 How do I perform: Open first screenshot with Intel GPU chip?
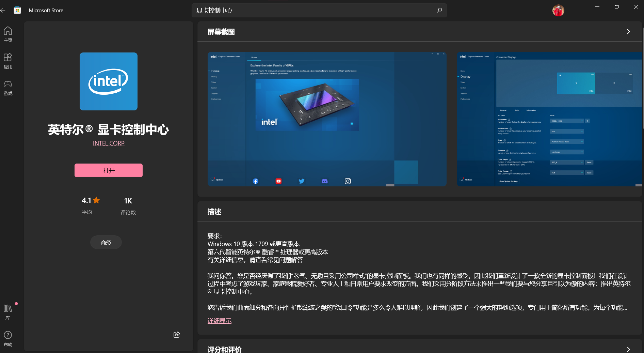coord(327,119)
